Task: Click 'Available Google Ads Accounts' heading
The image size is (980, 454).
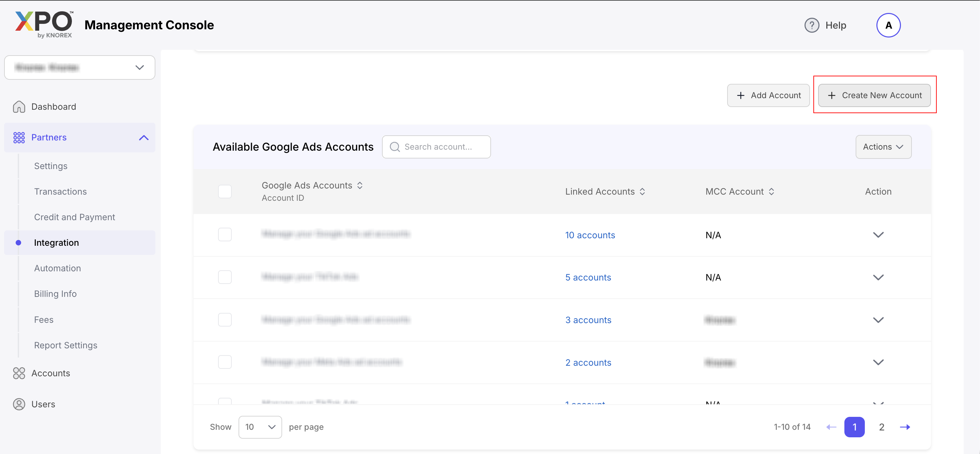Action: coord(293,147)
